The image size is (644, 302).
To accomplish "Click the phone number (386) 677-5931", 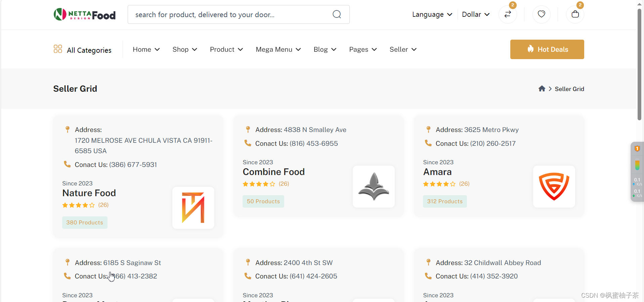I will point(133,165).
